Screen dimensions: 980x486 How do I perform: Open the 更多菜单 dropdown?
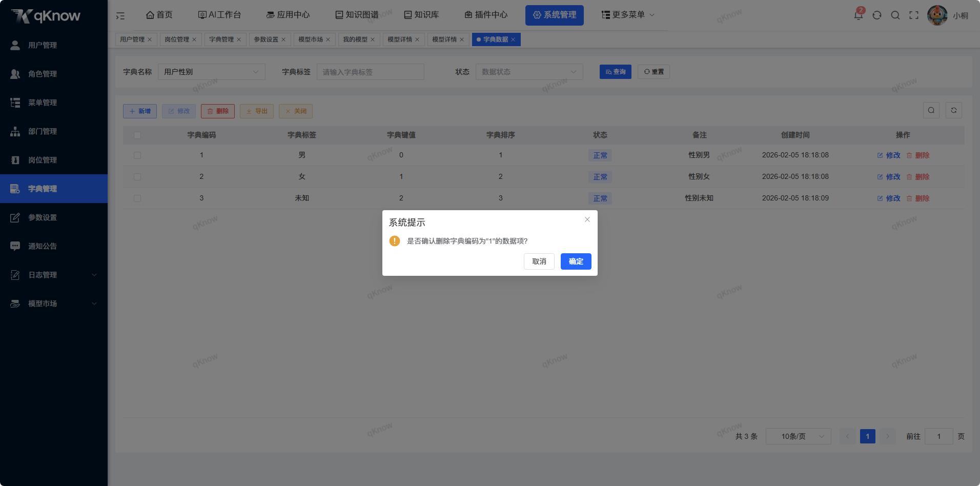click(x=628, y=15)
